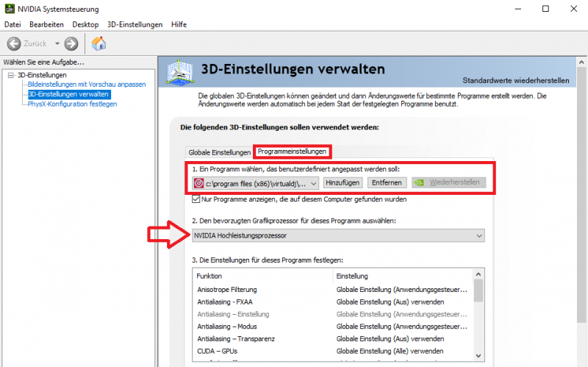Screen dimensions: 588x367
Task: Click the Hinzufügen button
Action: (x=343, y=182)
